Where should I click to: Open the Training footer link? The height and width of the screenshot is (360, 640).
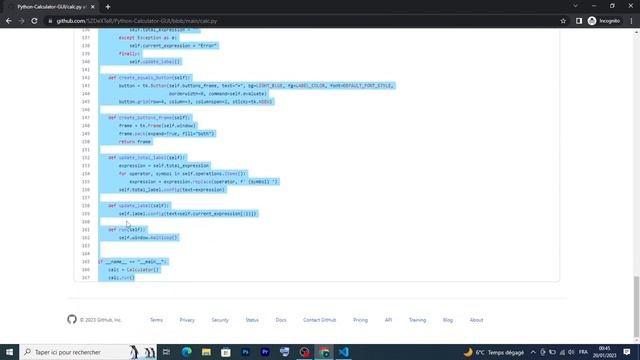click(418, 320)
